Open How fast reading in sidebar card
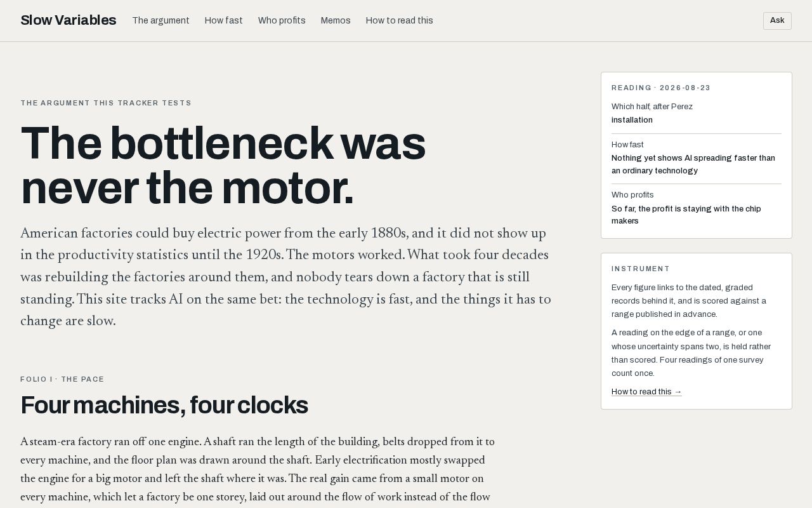The width and height of the screenshot is (812, 508). click(x=627, y=145)
